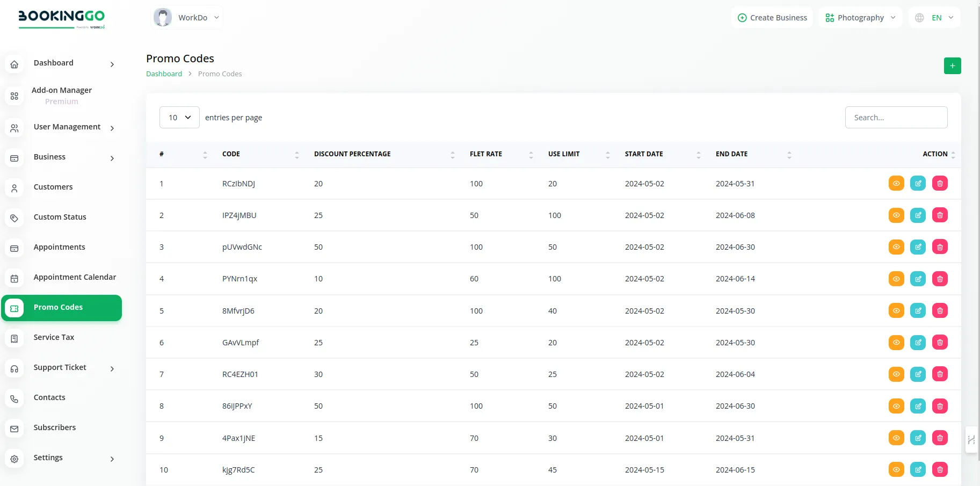Viewport: 980px width, 486px height.
Task: Edit promo code 8MfvrjD6
Action: 918,311
